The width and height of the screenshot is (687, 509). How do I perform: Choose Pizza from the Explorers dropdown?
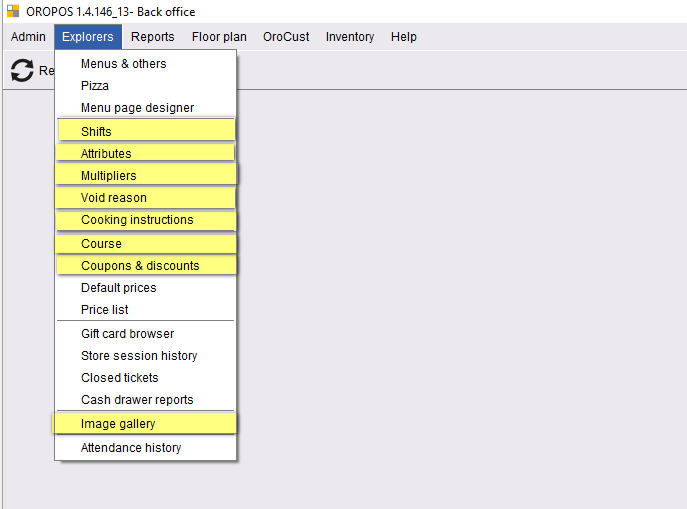[x=145, y=85]
